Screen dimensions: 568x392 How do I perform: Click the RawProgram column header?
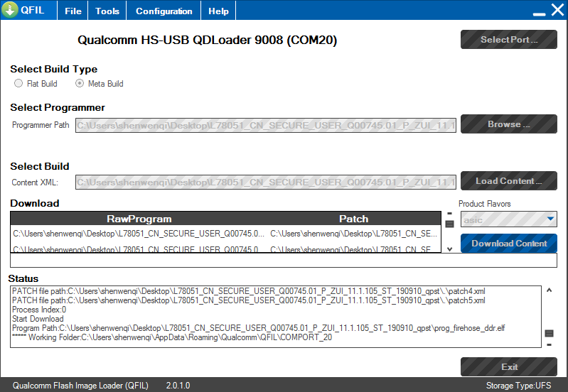(x=139, y=219)
